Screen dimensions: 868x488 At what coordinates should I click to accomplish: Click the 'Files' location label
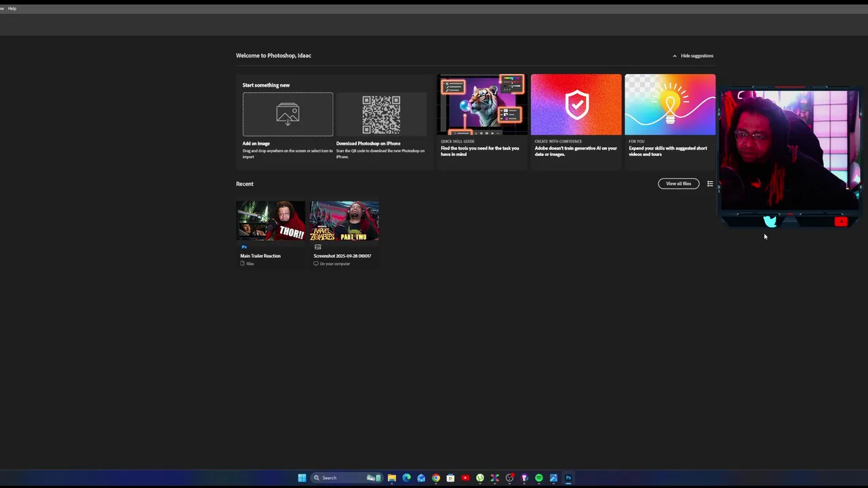point(250,264)
